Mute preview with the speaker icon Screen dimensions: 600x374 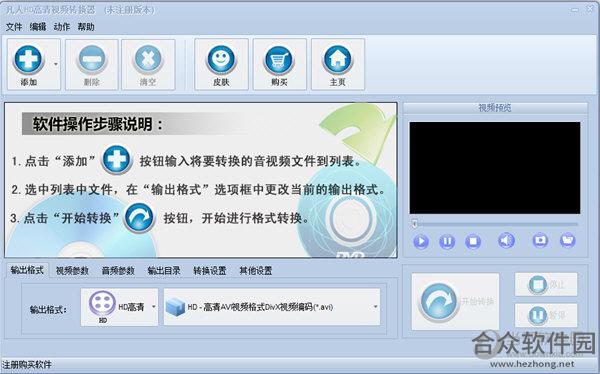[506, 240]
